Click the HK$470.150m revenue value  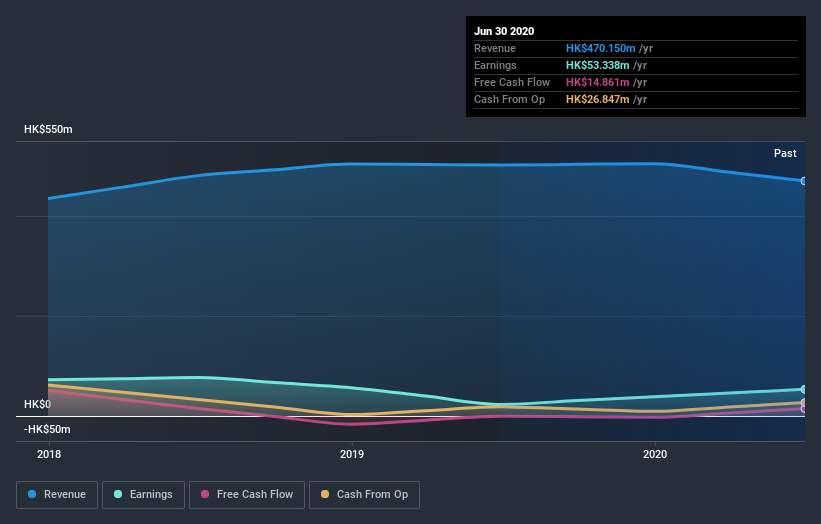tap(600, 48)
